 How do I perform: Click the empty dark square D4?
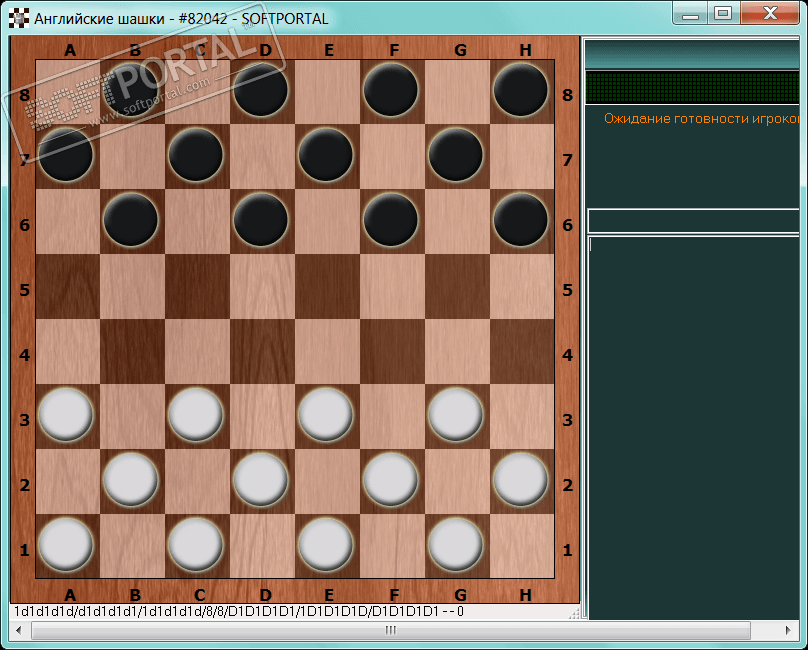pos(262,352)
